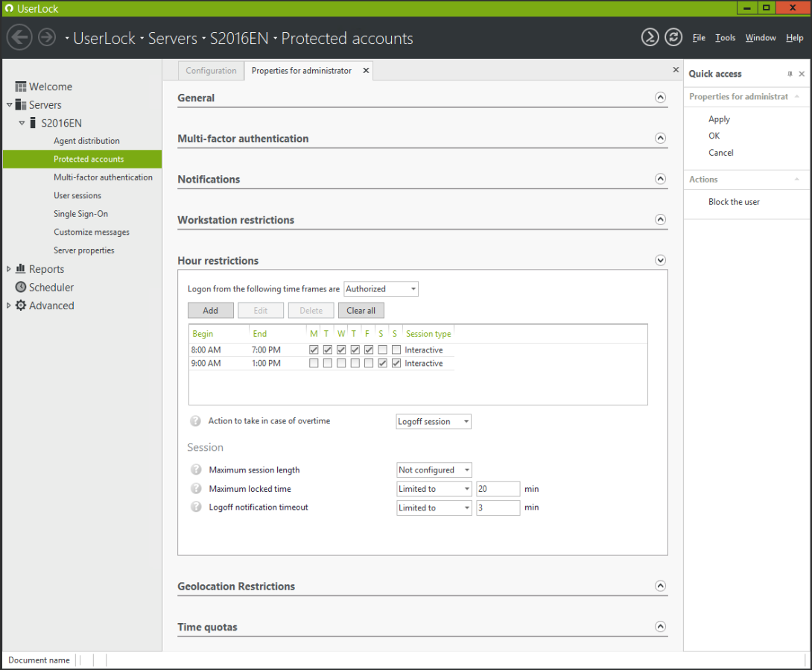Screen dimensions: 812x670
Task: Open User sessions in sidebar
Action: [x=77, y=195]
